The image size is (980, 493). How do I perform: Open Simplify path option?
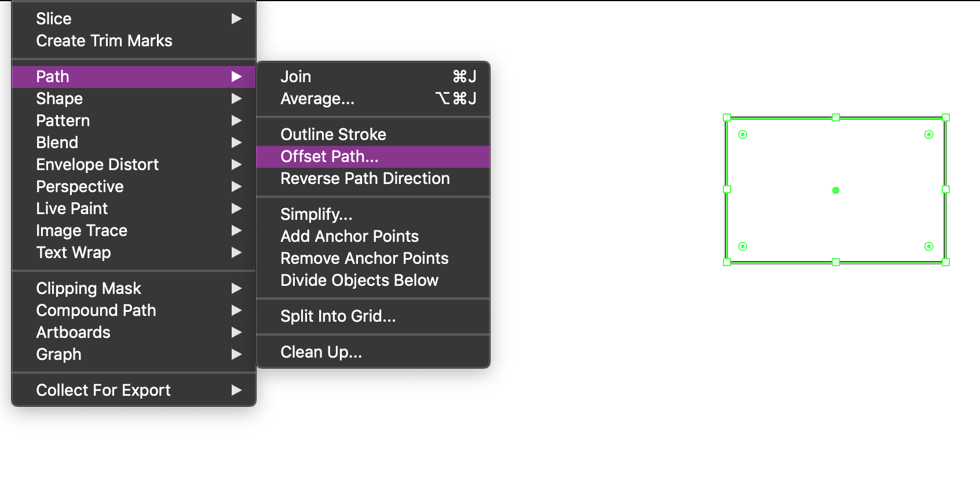pyautogui.click(x=373, y=215)
